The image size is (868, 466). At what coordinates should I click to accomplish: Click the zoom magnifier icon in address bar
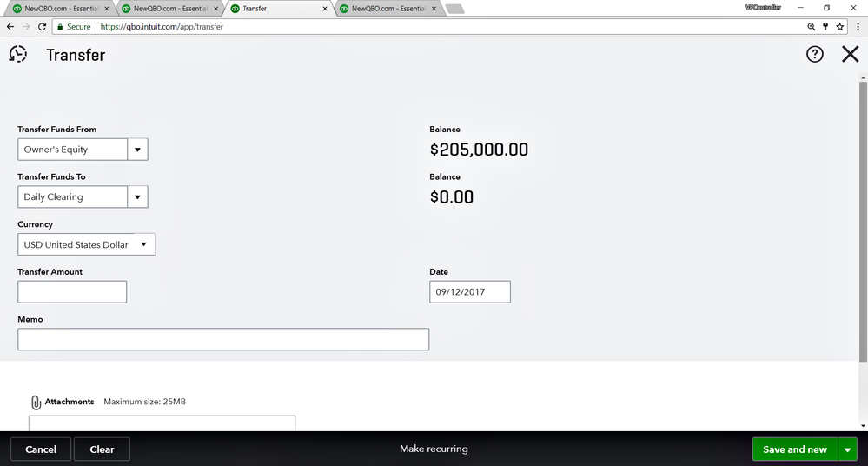(811, 27)
